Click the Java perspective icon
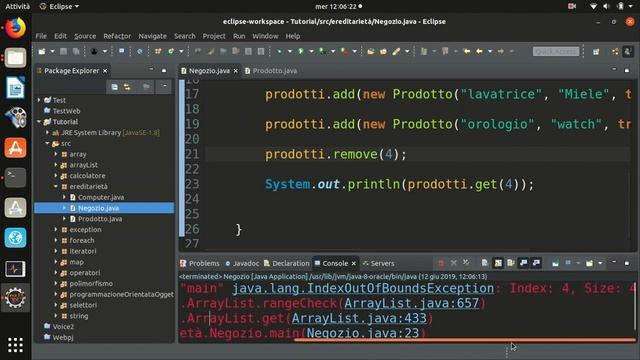This screenshot has width=640, height=360. (x=628, y=51)
